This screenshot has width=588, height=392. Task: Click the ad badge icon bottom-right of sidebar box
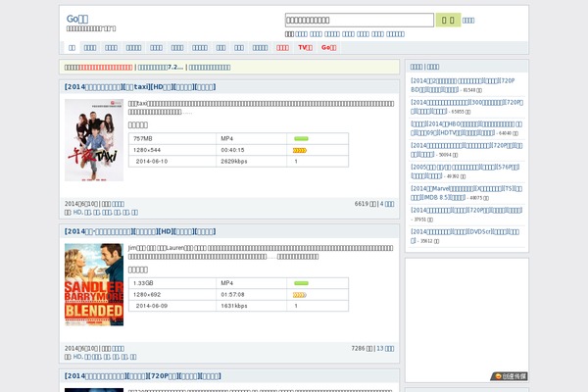509,376
